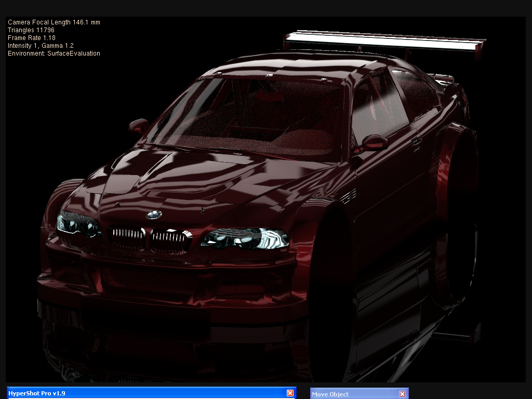The image size is (532, 399).
Task: Close the HyperShot Pro v1.9 window
Action: coord(290,393)
